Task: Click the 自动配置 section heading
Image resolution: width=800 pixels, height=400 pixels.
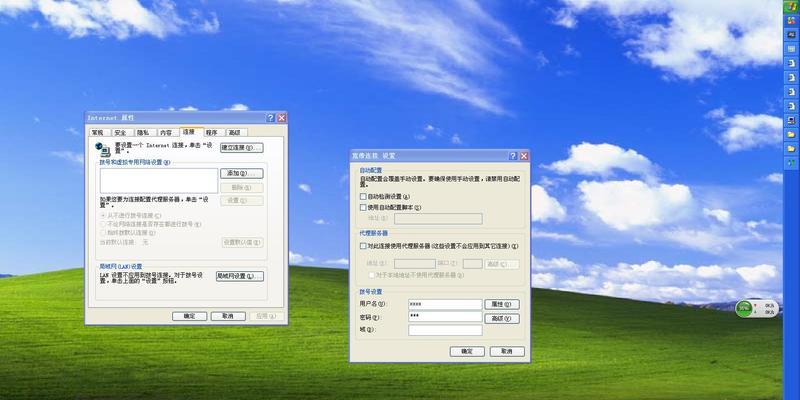Action: tap(371, 170)
